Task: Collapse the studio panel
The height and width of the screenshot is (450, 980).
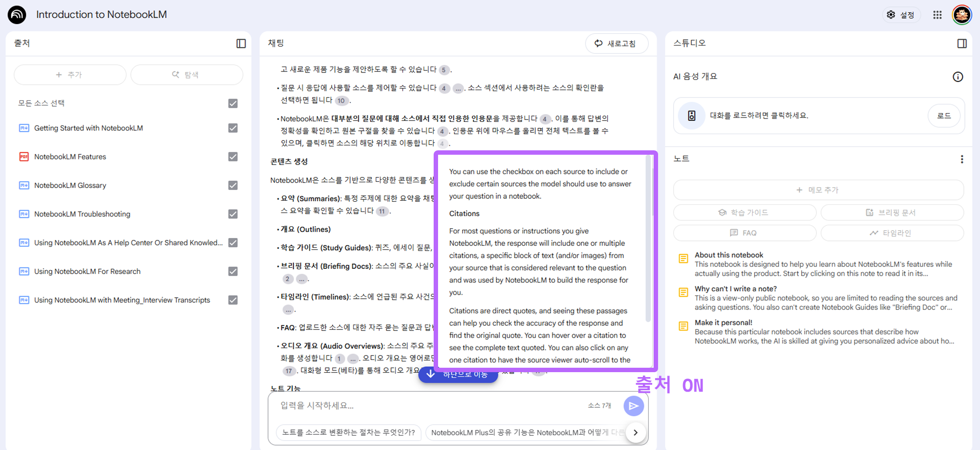Action: pos(962,44)
